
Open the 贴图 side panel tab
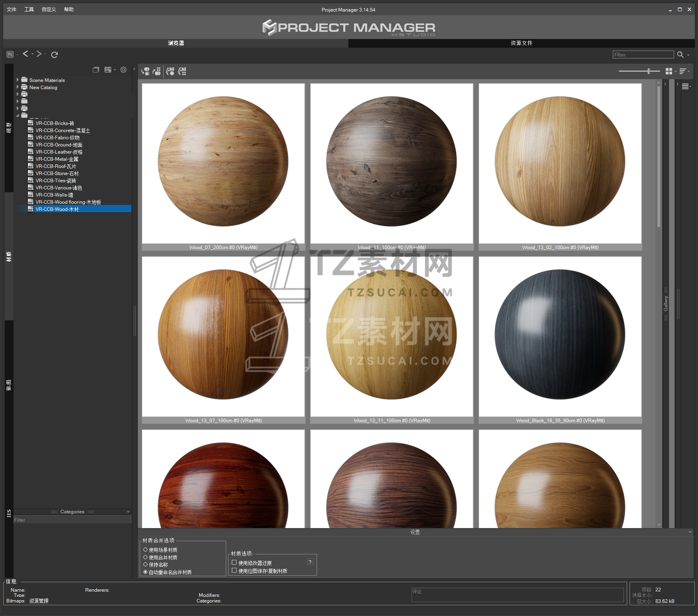pos(9,385)
